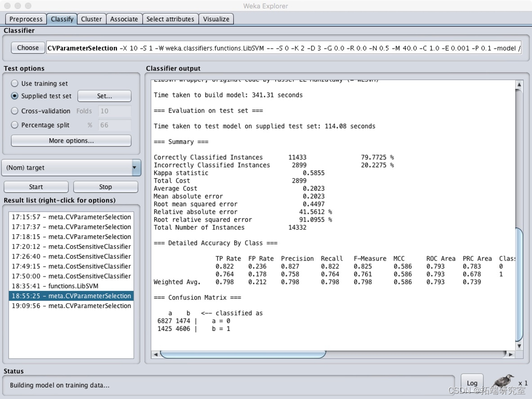Click the Confusion Matrix heading
Viewport: 532px width, 399px height.
(x=197, y=297)
